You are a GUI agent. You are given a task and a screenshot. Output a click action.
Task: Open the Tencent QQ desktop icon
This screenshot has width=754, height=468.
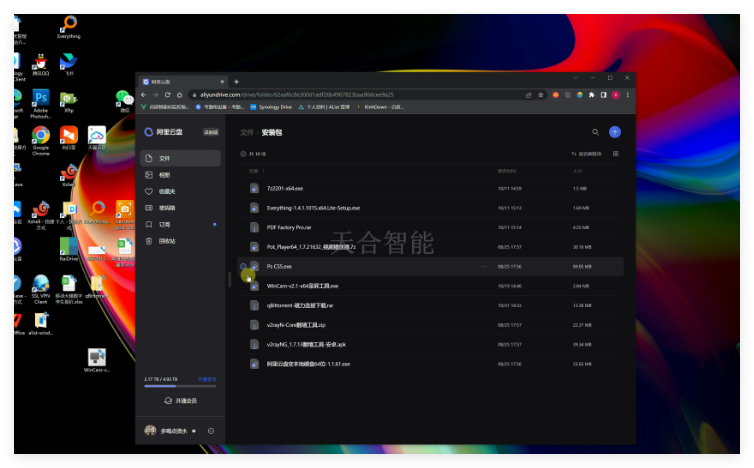pos(40,65)
